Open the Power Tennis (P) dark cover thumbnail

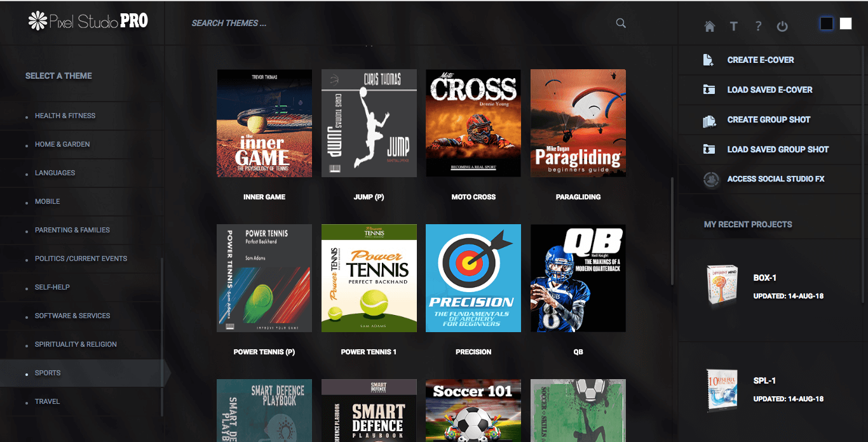(264, 278)
